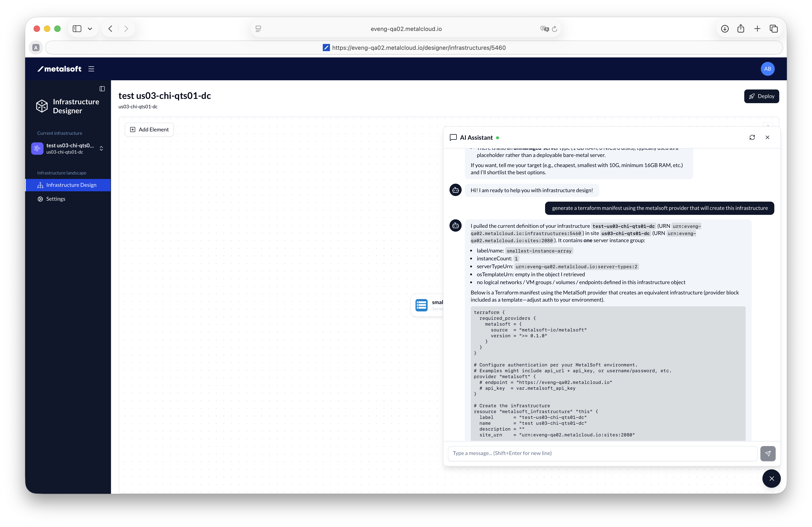Click the Add Element button
812x527 pixels.
click(x=149, y=130)
